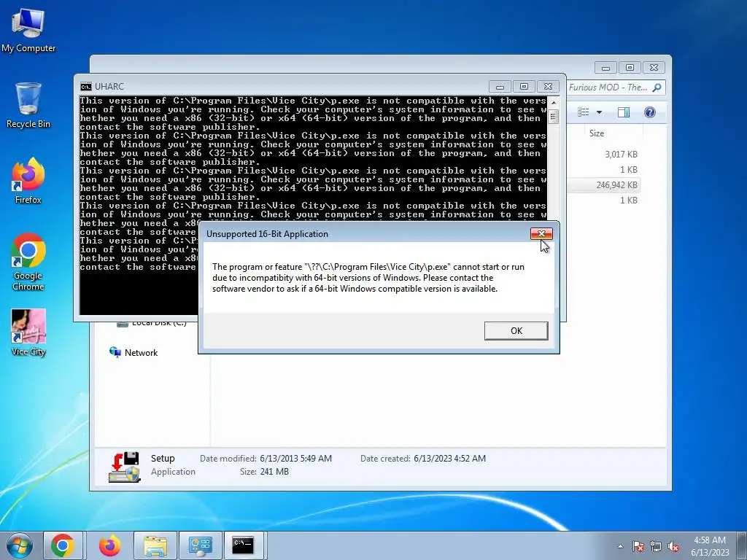Open My Computer desktop icon
Image resolution: width=747 pixels, height=560 pixels.
click(x=28, y=31)
